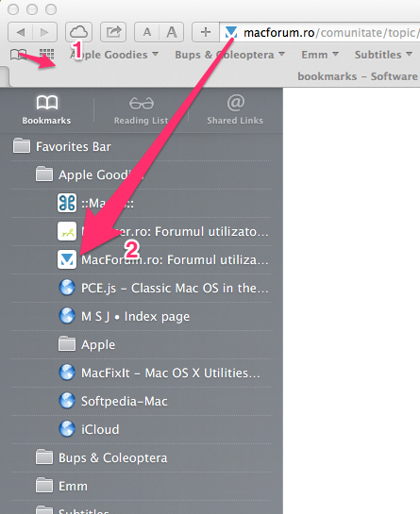Click the iCloud bookmark globe icon
This screenshot has height=514, width=420.
point(67,429)
